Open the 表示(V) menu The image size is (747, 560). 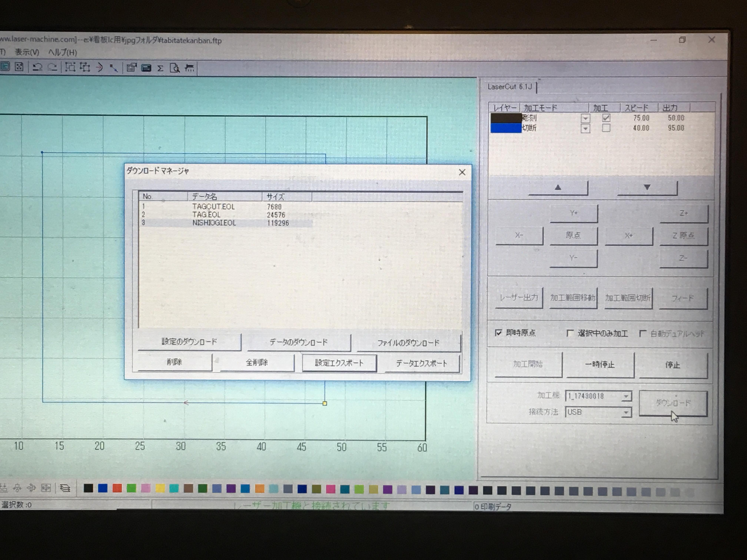[x=27, y=52]
